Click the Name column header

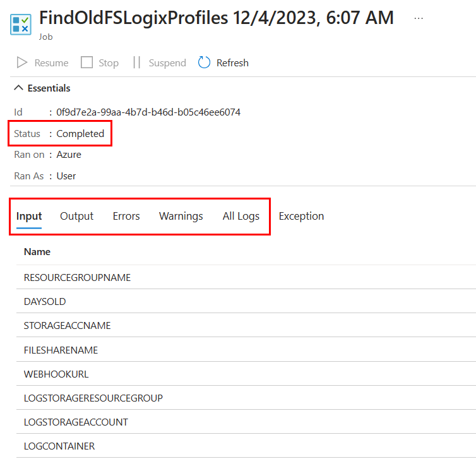tap(37, 251)
